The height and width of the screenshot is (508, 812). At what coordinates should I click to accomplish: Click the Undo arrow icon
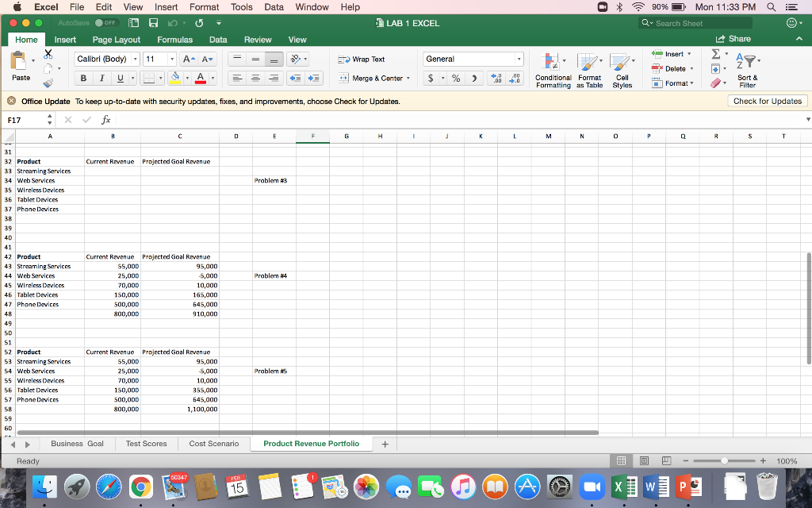pyautogui.click(x=172, y=23)
